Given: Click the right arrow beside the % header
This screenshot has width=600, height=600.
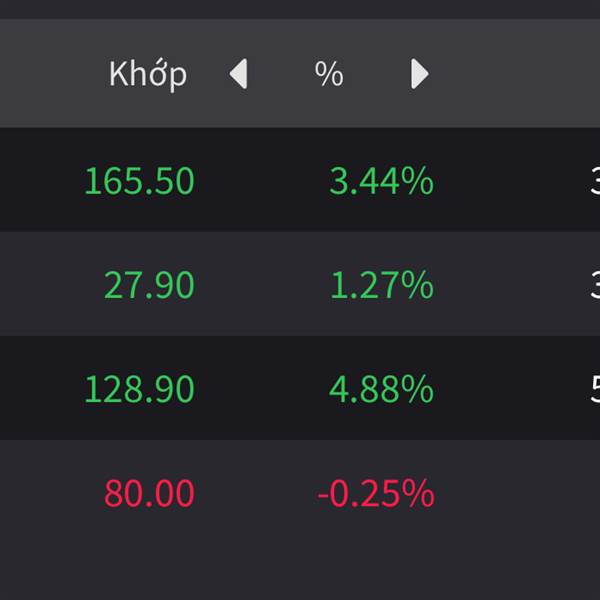Looking at the screenshot, I should click(x=420, y=74).
